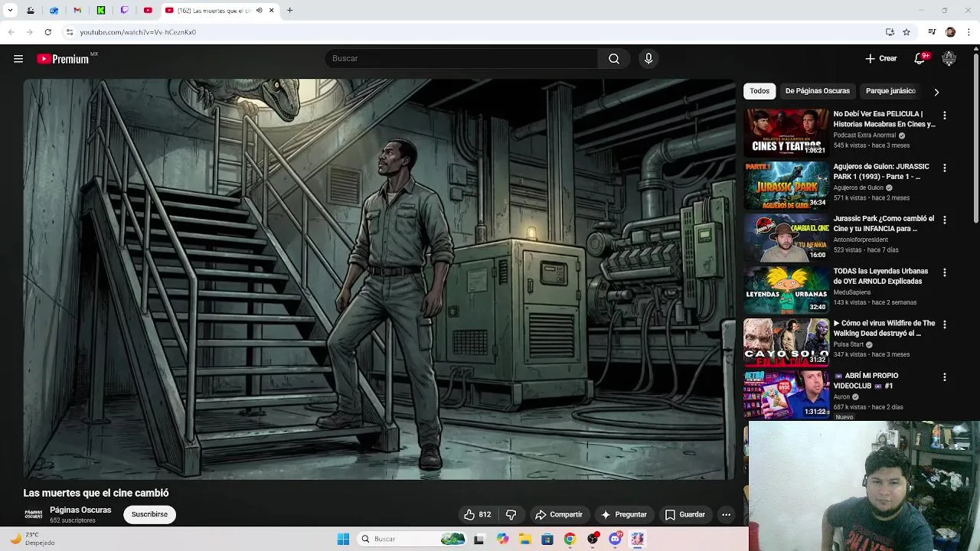This screenshot has height=551, width=980.
Task: Open options for TODAS las Leyendas Urbanas video
Action: 945,272
